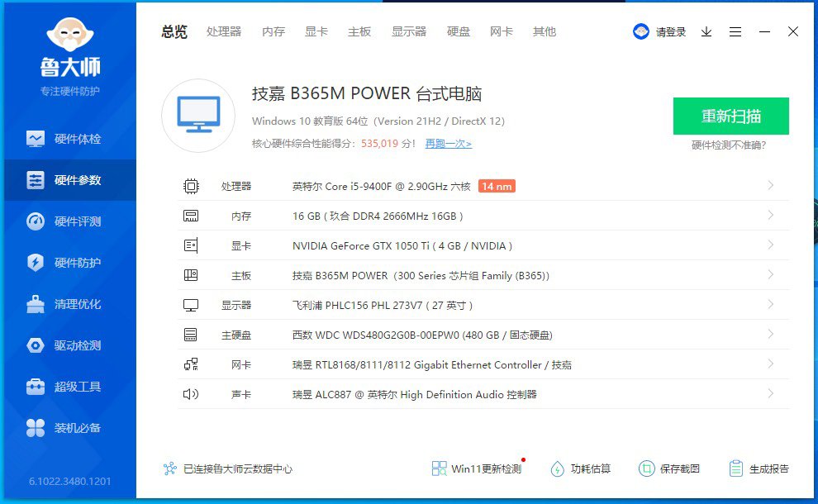The width and height of the screenshot is (818, 504).
Task: Click WDC WDS480G2G0B disk text
Action: point(422,335)
